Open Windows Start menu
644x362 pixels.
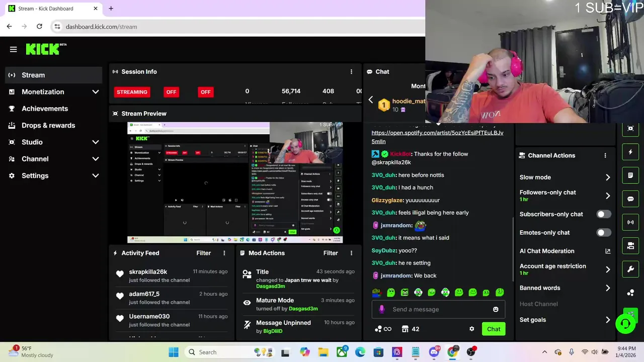tap(174, 352)
